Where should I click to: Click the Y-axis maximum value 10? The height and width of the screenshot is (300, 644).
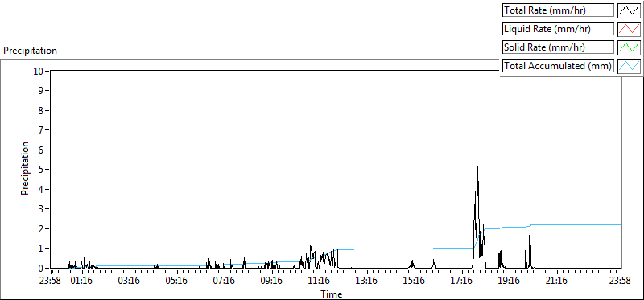39,71
